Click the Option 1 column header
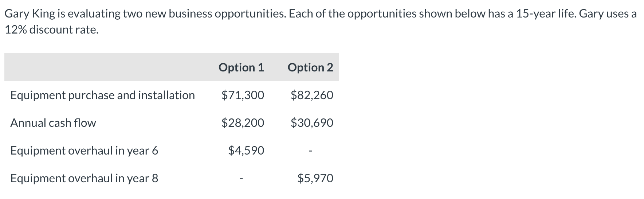Image resolution: width=644 pixels, height=199 pixels. [x=241, y=67]
